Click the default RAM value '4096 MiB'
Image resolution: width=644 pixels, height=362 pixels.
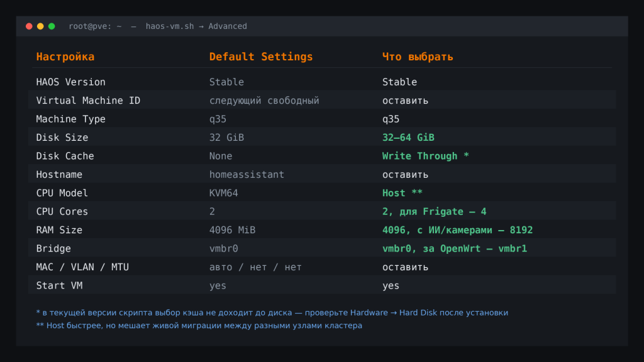click(x=232, y=230)
